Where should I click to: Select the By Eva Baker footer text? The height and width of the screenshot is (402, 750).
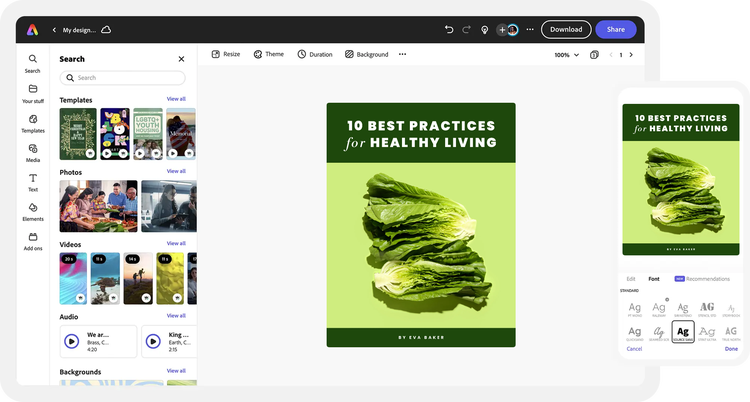point(421,337)
